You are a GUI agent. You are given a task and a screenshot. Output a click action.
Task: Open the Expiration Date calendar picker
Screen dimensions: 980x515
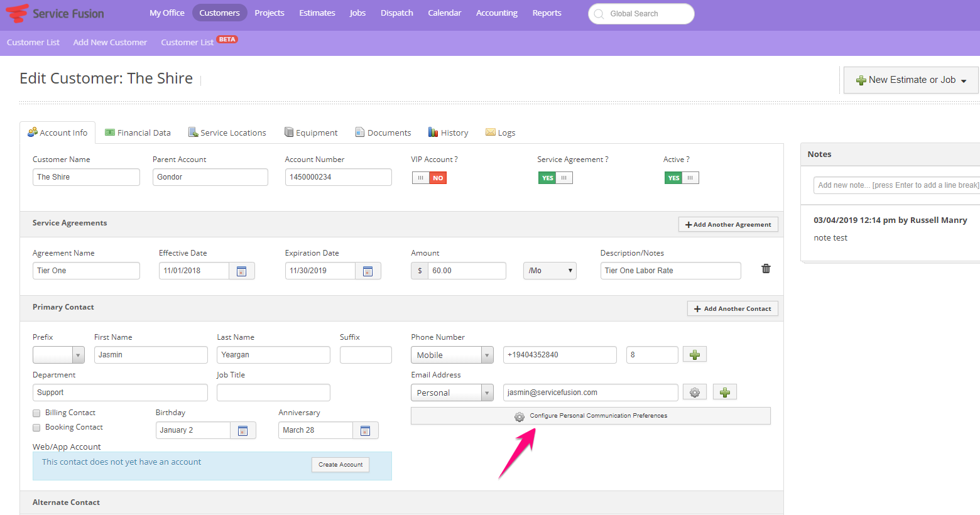pyautogui.click(x=367, y=271)
